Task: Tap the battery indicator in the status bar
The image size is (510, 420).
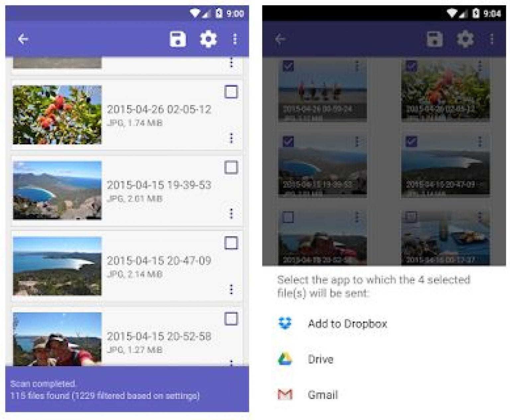Action: tap(219, 12)
